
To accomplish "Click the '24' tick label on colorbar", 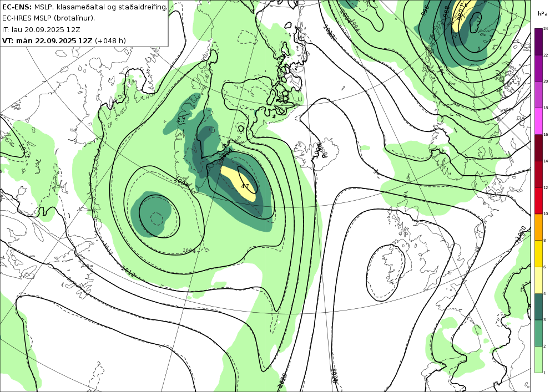I will point(546,29).
